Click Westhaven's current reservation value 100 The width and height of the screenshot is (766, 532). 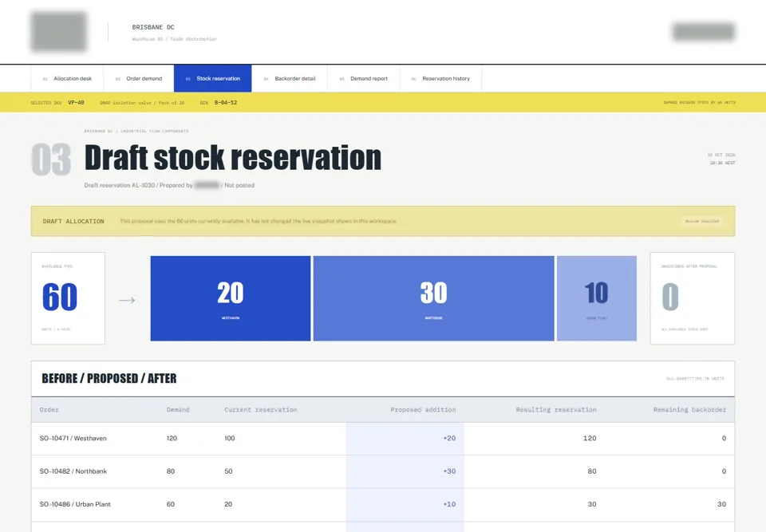(230, 439)
